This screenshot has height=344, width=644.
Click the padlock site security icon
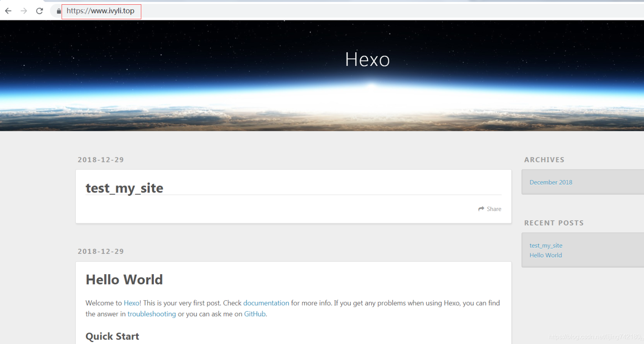coord(59,11)
